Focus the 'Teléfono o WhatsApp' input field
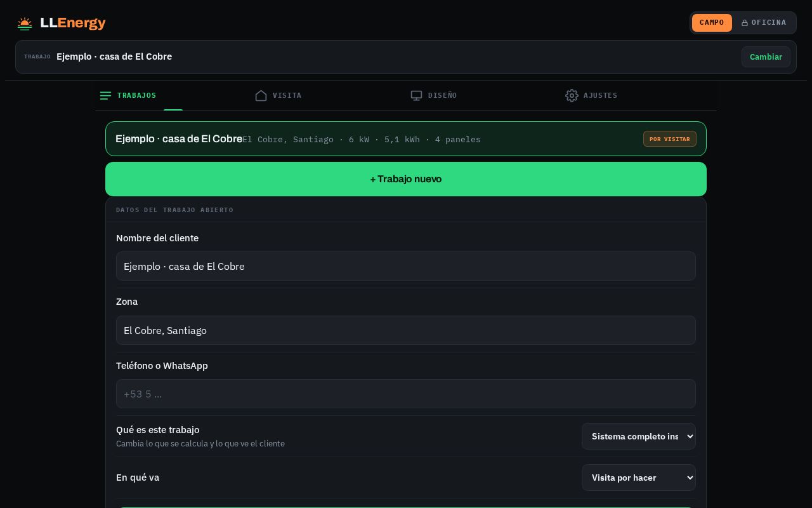Image resolution: width=812 pixels, height=508 pixels. [406, 394]
